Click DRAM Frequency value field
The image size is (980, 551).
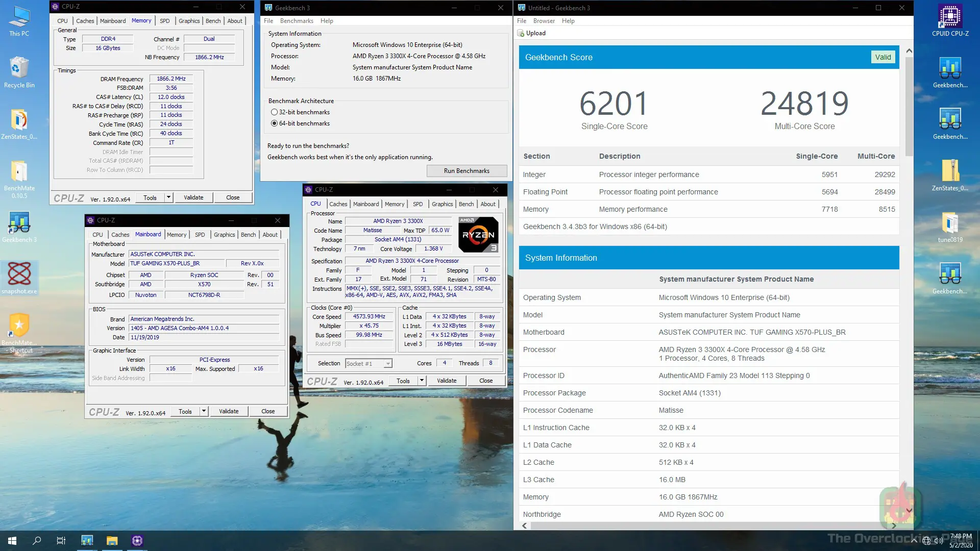pyautogui.click(x=171, y=79)
